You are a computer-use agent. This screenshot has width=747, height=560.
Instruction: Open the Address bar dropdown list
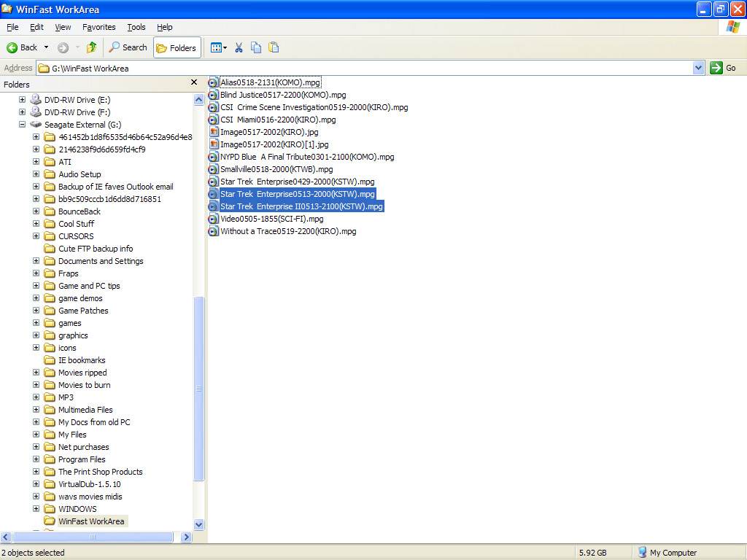[x=698, y=68]
